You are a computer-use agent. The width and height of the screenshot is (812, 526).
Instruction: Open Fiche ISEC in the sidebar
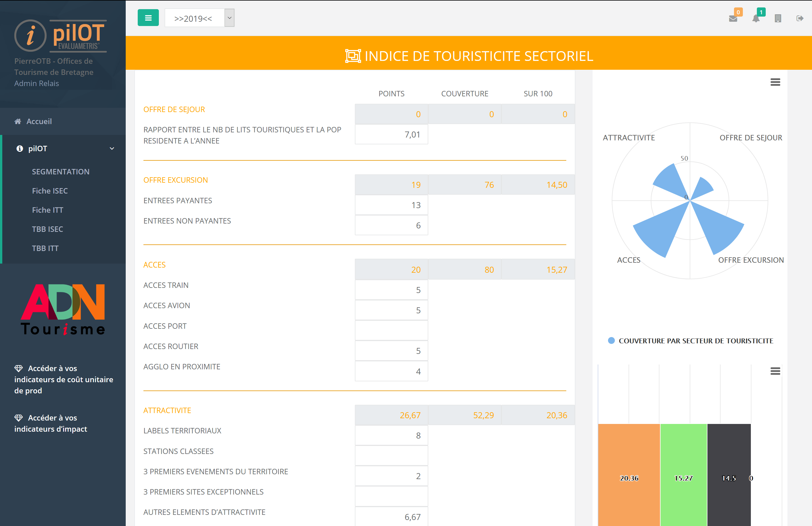50,191
